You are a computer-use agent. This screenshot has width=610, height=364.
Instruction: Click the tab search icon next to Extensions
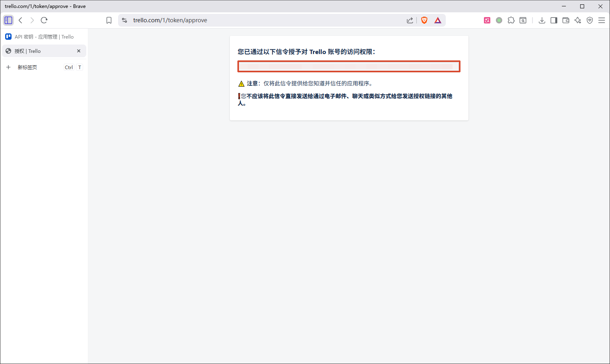(x=523, y=20)
